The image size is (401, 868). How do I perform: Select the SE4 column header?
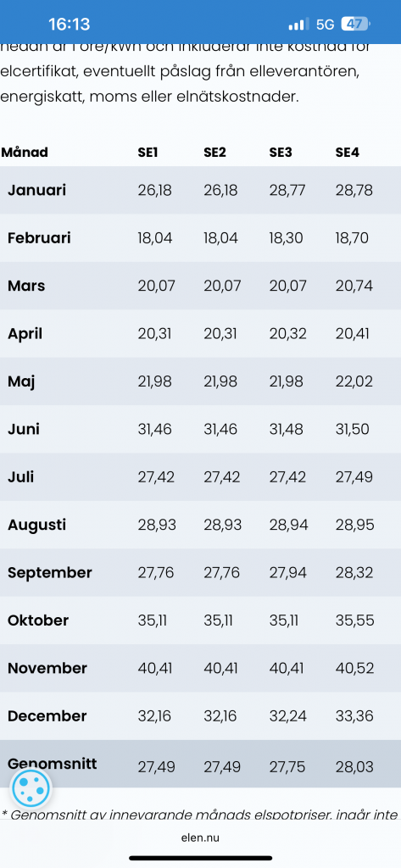click(x=348, y=153)
